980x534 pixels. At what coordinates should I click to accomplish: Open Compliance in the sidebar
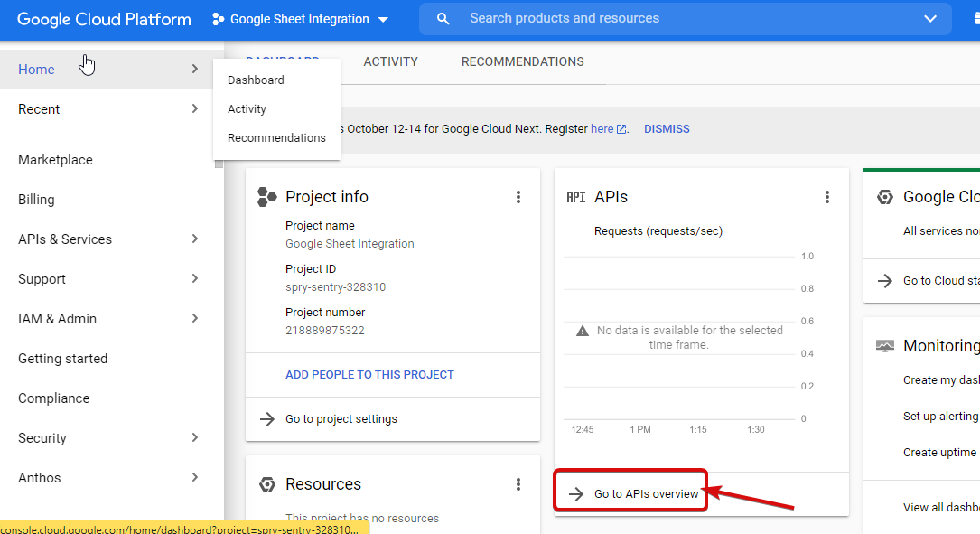point(54,398)
